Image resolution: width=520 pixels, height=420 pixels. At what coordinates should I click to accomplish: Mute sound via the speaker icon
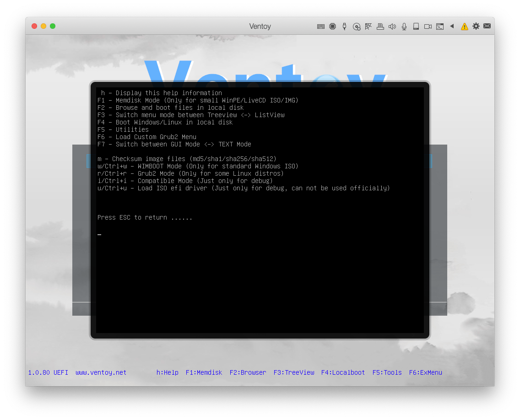tap(392, 27)
